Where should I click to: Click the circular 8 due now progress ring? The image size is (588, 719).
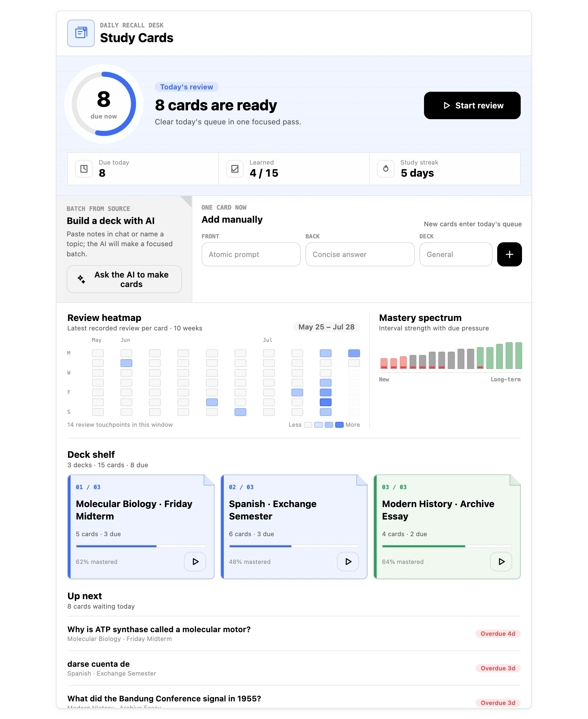pos(104,104)
